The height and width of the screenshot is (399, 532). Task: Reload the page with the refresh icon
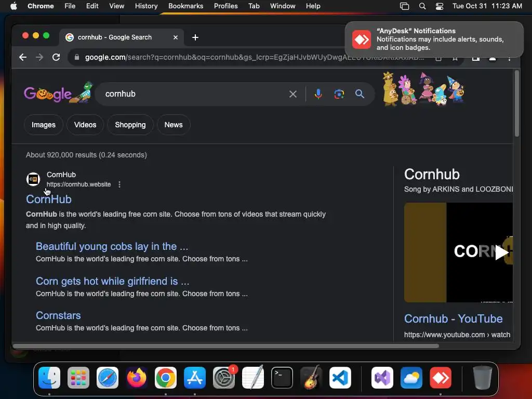tap(56, 57)
